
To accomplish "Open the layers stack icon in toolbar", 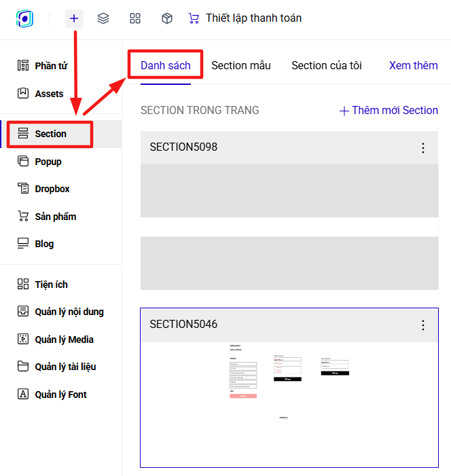I will (x=103, y=18).
